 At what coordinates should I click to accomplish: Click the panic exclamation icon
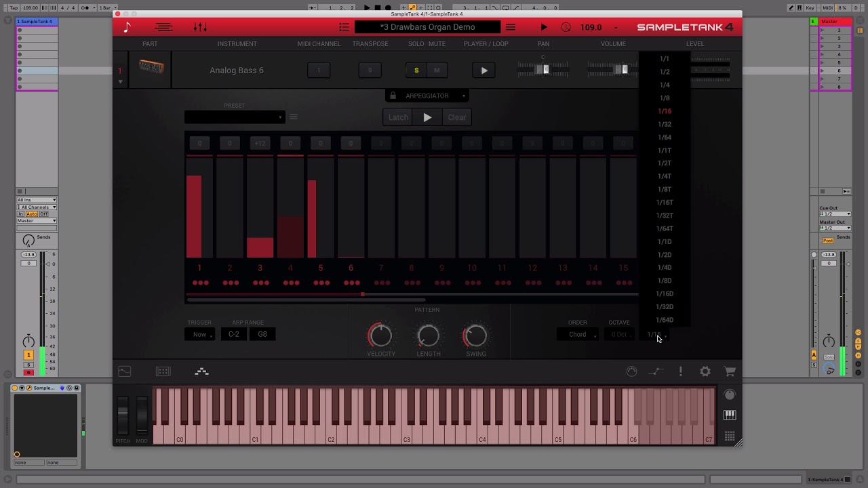(681, 371)
